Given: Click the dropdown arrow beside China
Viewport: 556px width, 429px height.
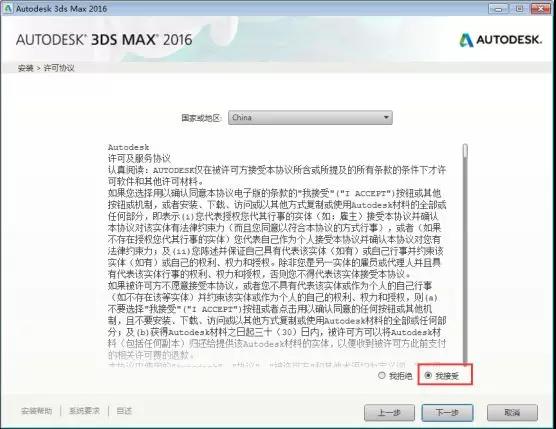Looking at the screenshot, I should (x=386, y=117).
